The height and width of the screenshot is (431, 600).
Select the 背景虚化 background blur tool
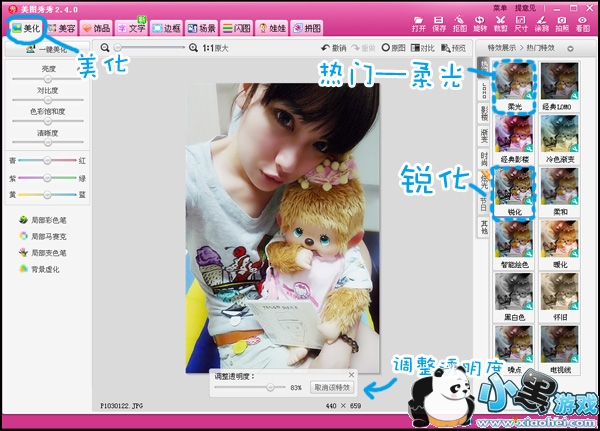[39, 269]
